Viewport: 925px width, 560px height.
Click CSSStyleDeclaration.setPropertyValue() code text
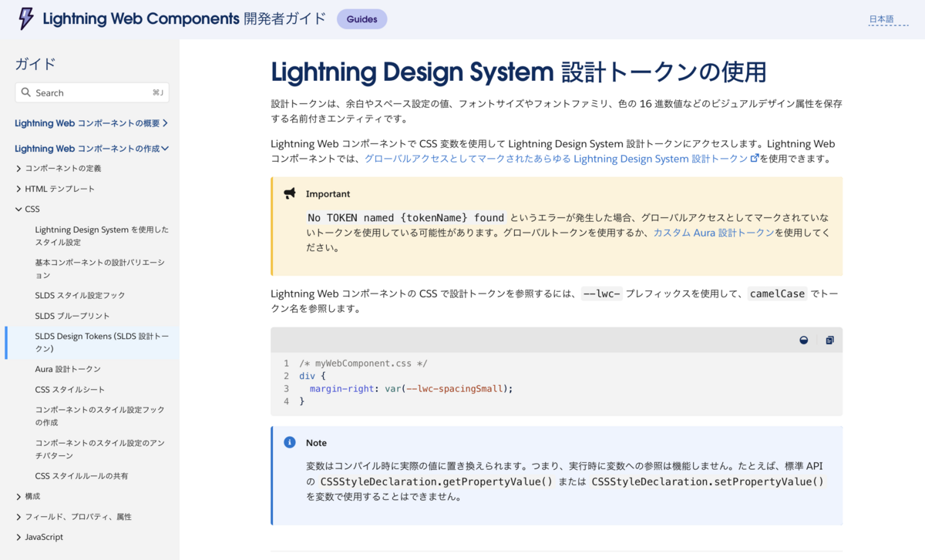708,481
